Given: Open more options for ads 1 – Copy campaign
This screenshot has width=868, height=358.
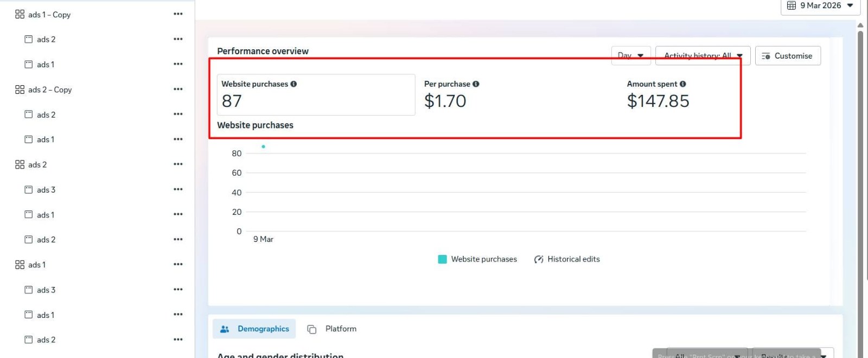Looking at the screenshot, I should (x=178, y=14).
